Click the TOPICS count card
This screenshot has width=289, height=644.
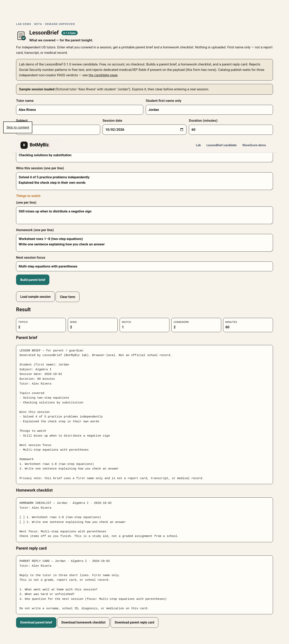(x=41, y=325)
